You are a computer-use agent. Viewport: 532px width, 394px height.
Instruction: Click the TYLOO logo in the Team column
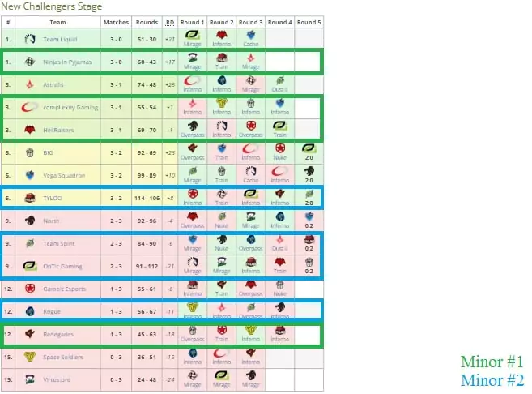(x=30, y=198)
